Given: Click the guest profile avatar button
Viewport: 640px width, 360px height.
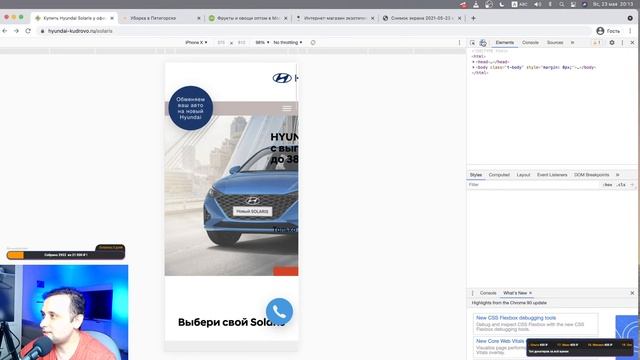Looking at the screenshot, I should [608, 31].
